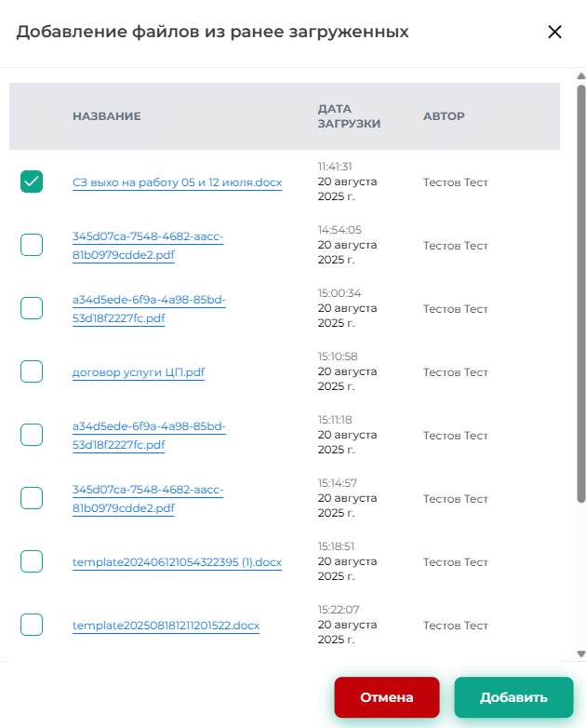Image resolution: width=586 pixels, height=728 pixels.
Task: Open СЗ выхо на работу 05 и 12 июля.docx link
Action: click(x=177, y=182)
